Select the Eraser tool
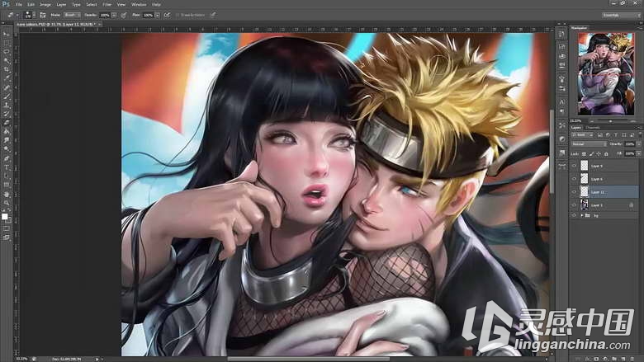 [x=6, y=123]
